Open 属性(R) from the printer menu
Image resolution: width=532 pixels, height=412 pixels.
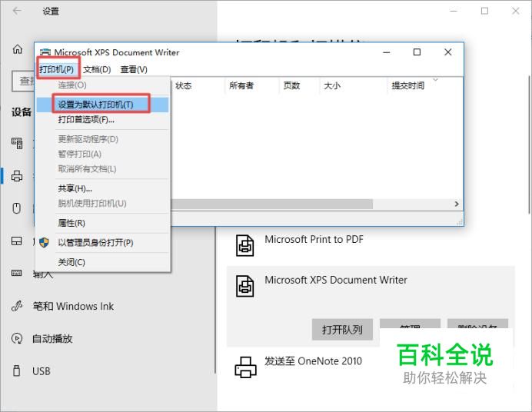coord(102,223)
